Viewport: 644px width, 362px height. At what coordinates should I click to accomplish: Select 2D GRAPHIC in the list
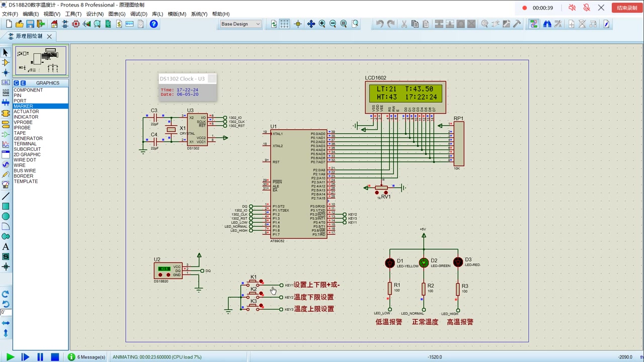(27, 154)
